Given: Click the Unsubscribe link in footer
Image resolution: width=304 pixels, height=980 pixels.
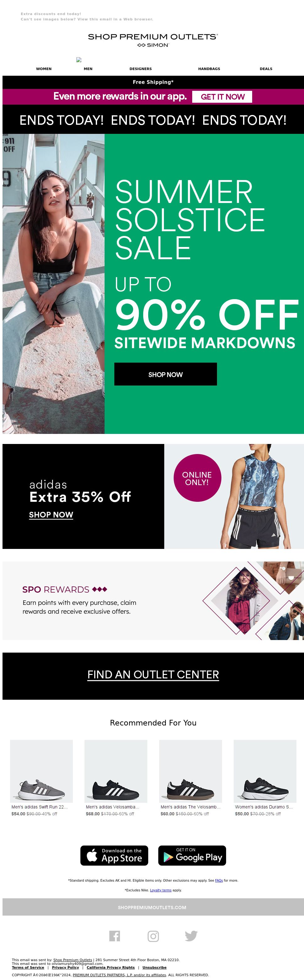Looking at the screenshot, I should point(155,967).
